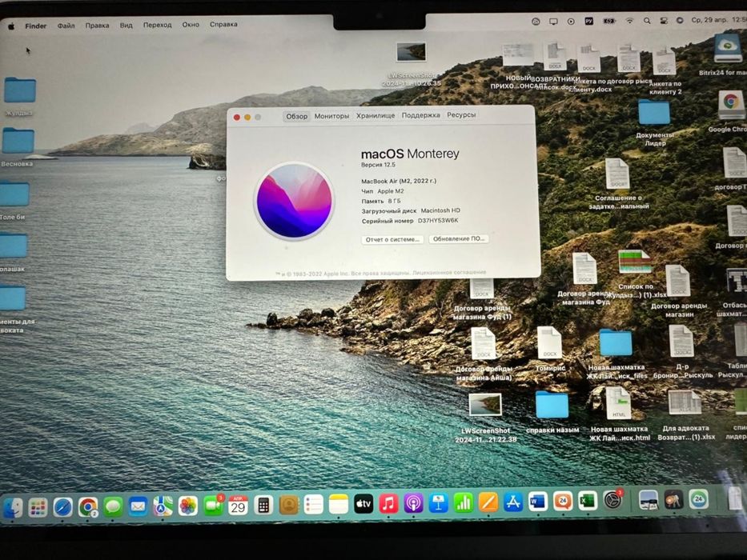Open Spotlight search in menu bar
This screenshot has height=560, width=747.
(x=646, y=21)
